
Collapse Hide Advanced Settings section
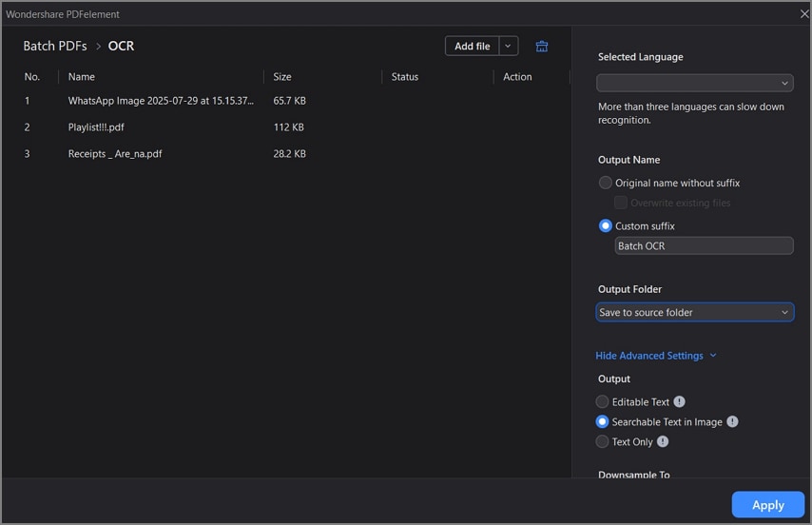[x=656, y=356]
